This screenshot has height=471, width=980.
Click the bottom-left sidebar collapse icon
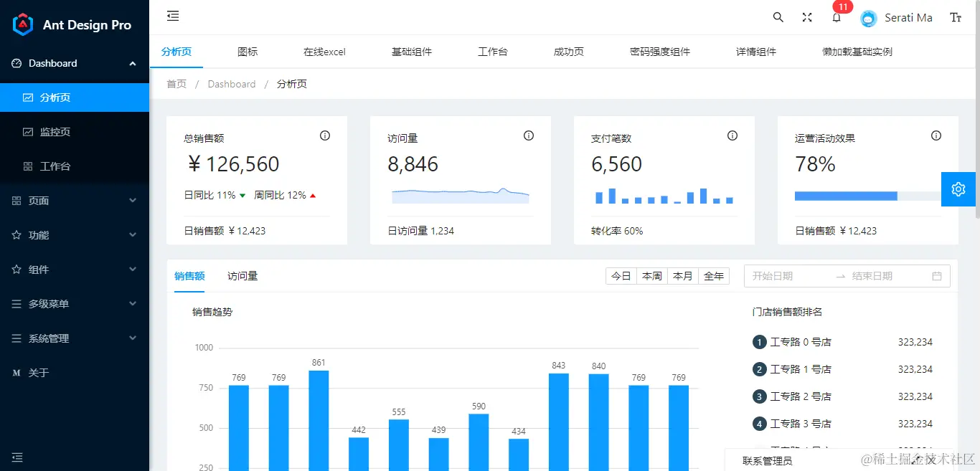click(x=17, y=457)
